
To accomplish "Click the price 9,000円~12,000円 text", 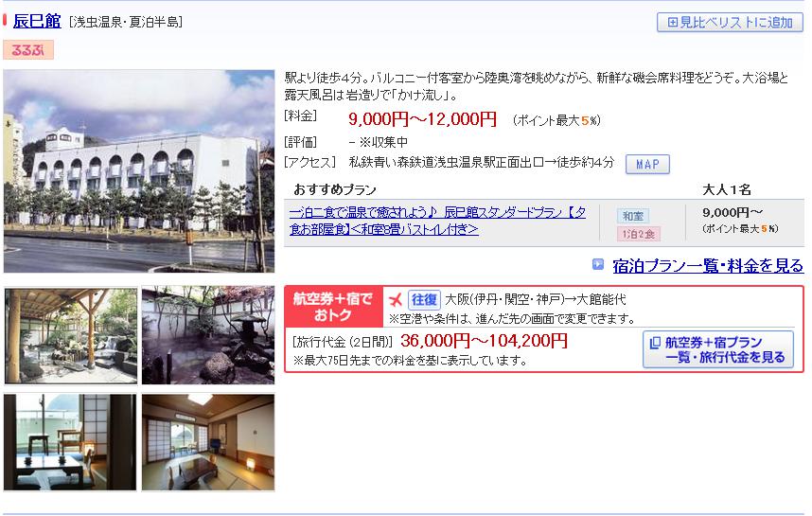I will 422,119.
